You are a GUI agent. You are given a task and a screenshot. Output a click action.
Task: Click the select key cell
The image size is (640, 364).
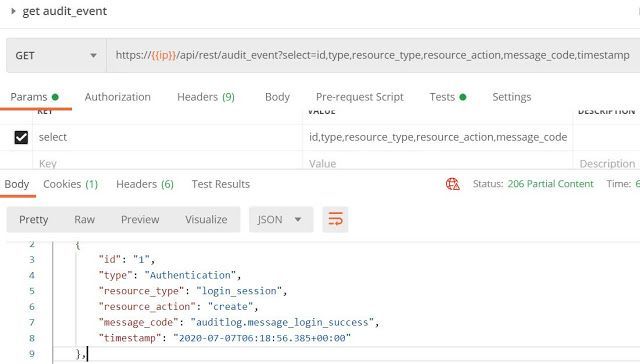tap(167, 137)
